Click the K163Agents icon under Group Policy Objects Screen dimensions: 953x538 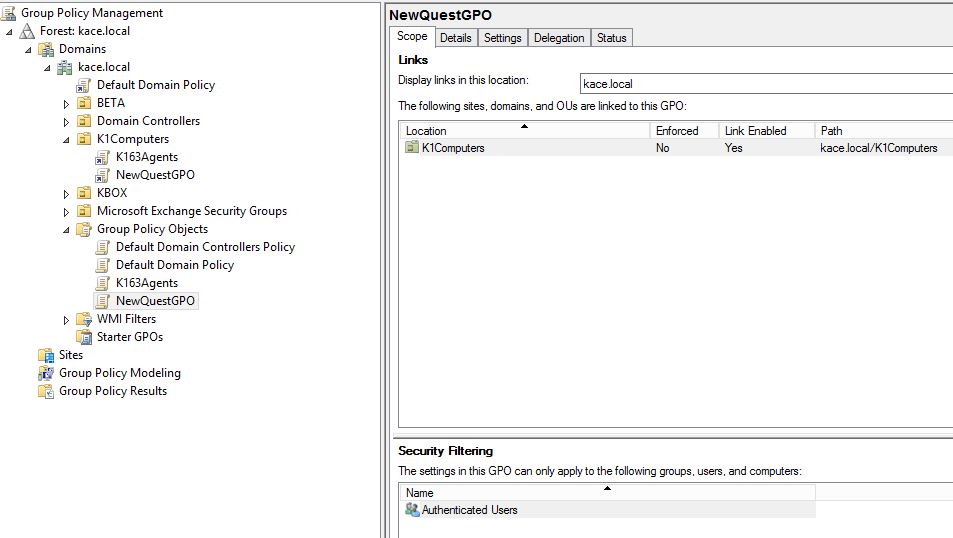(103, 283)
